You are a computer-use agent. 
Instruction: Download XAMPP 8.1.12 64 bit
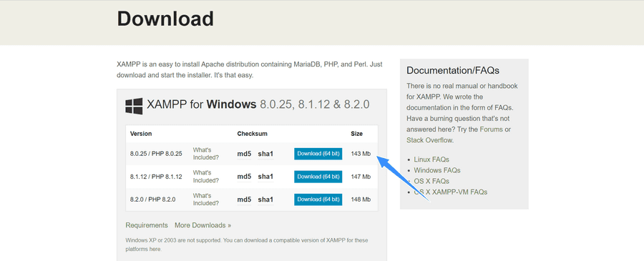pos(318,177)
